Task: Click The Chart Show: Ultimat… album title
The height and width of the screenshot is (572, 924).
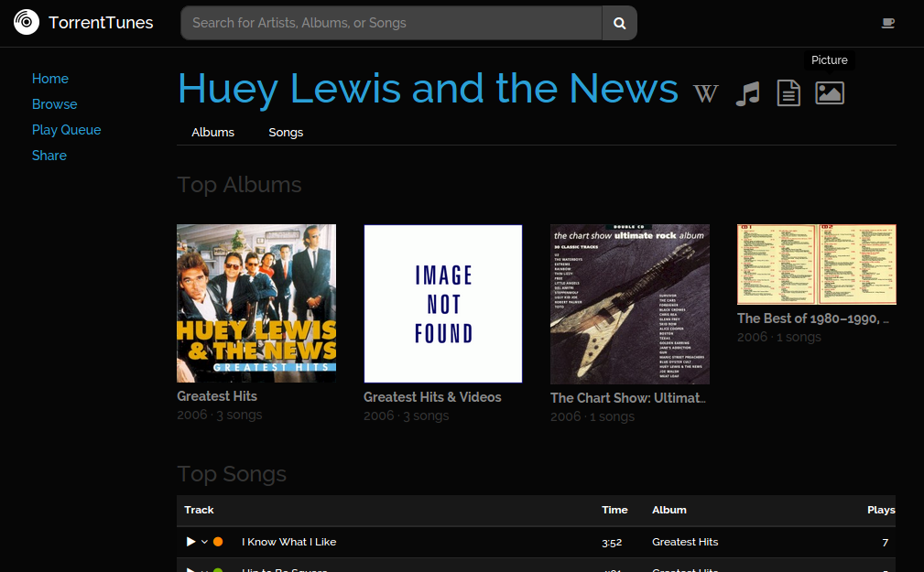Action: (x=628, y=398)
